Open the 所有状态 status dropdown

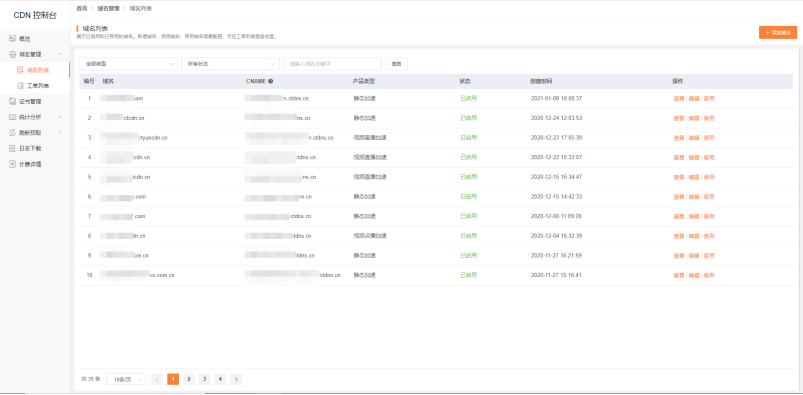[x=230, y=64]
